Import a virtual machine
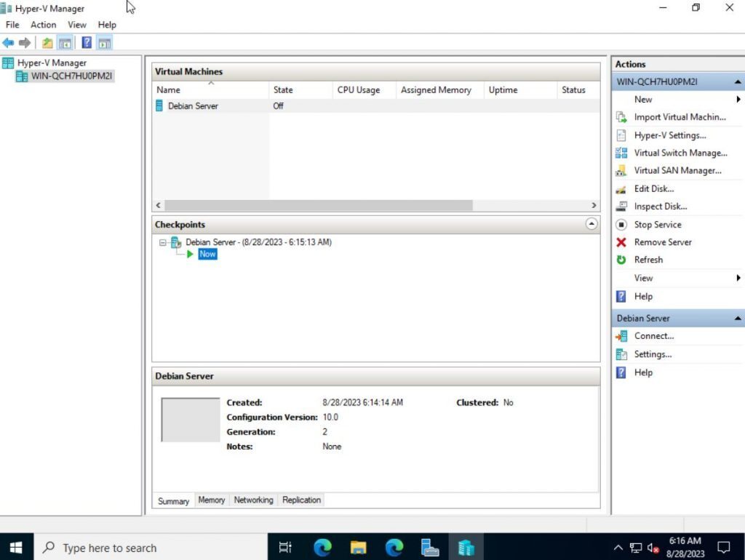The width and height of the screenshot is (745, 560). pos(680,117)
